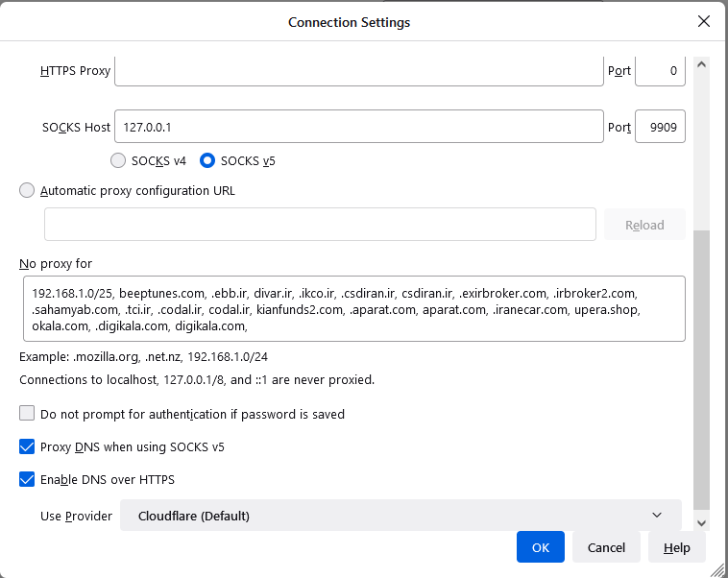Focus the automatic proxy configuration URL field

(x=320, y=225)
